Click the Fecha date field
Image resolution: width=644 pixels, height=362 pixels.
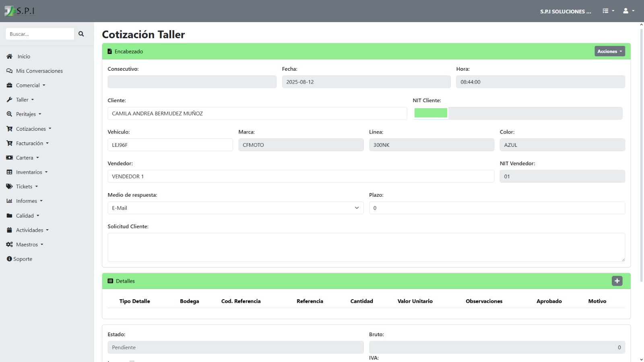[366, 82]
